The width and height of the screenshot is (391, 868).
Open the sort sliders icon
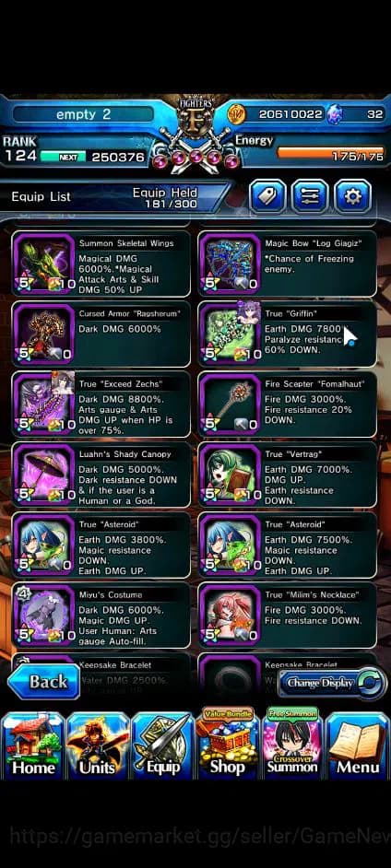click(310, 196)
